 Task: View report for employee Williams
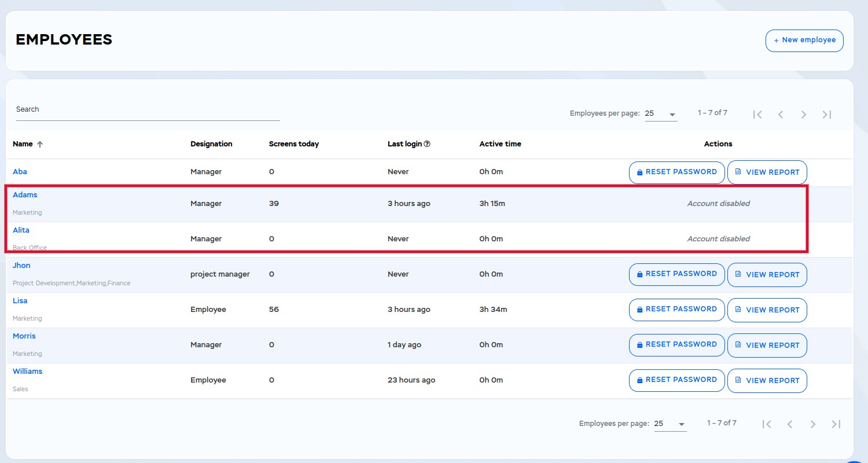[x=767, y=381]
